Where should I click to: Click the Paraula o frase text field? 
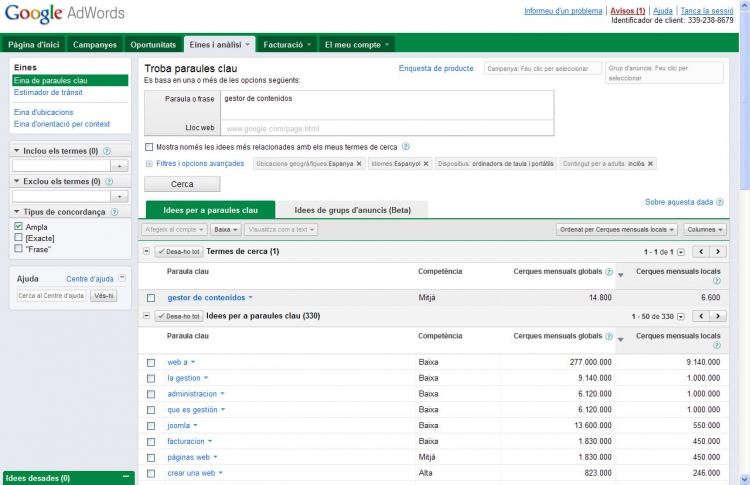point(387,105)
